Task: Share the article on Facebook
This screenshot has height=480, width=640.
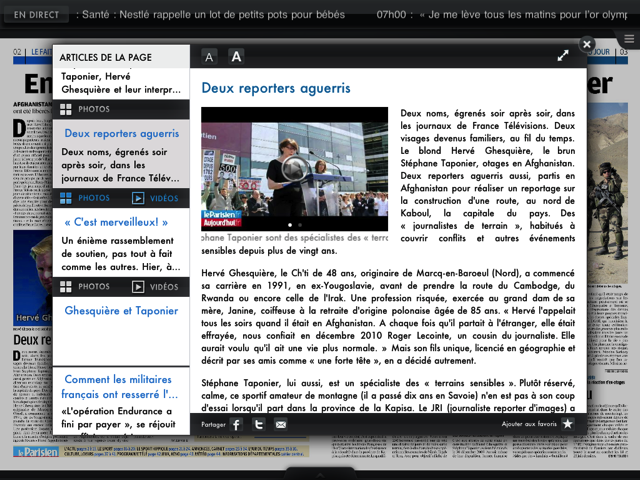Action: (236, 424)
